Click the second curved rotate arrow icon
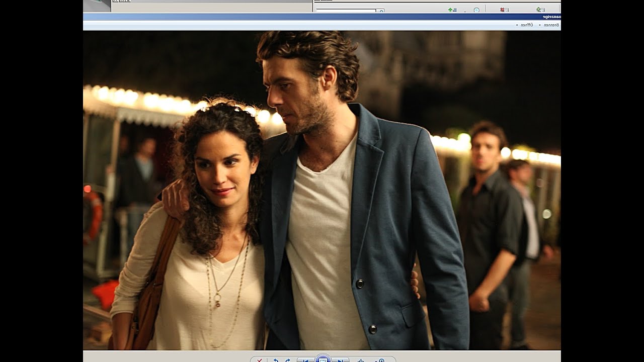 (288, 360)
